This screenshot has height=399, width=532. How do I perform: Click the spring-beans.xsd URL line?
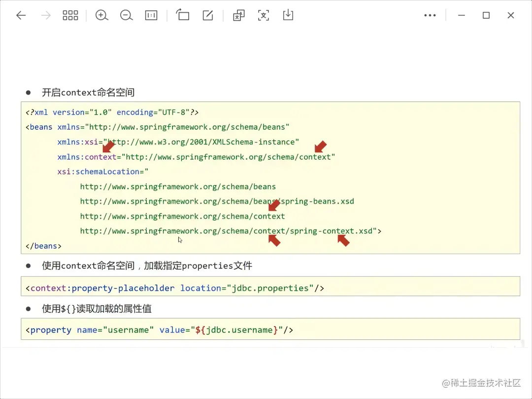click(x=217, y=201)
